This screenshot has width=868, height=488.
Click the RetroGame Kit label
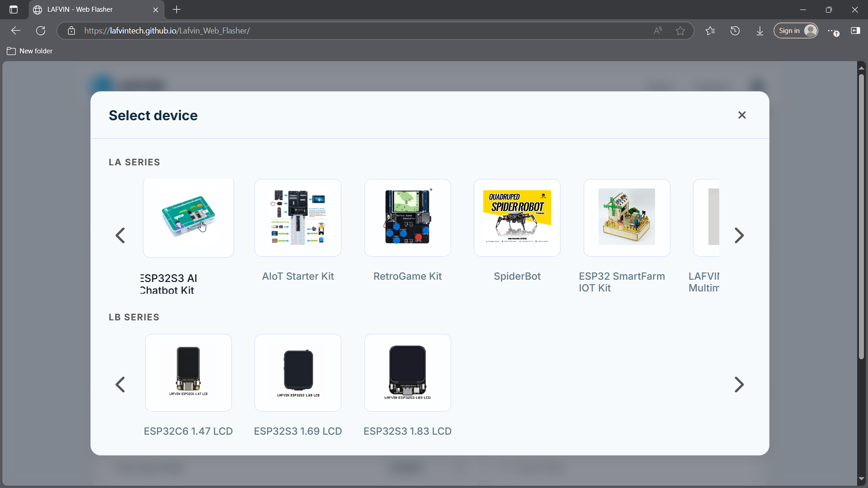coord(408,276)
